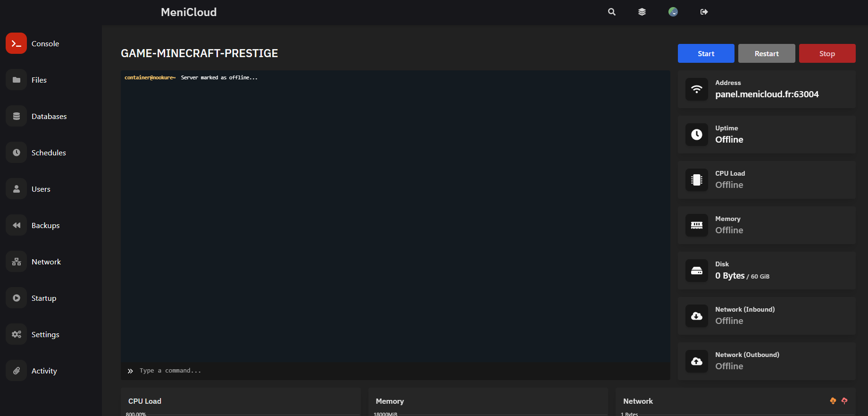
Task: Select the Network (Inbound) Offline value
Action: pos(729,321)
